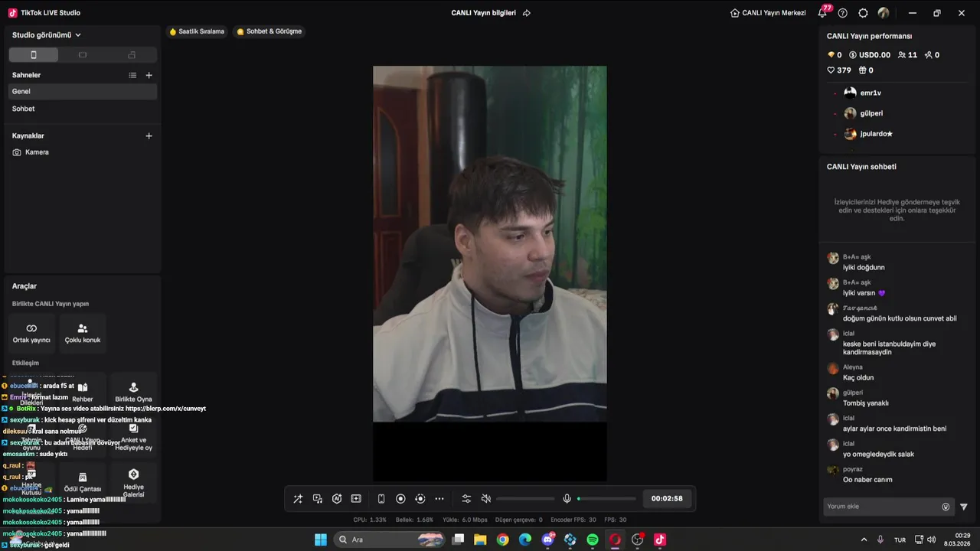
Task: Open the audio mixer settings icon
Action: [x=466, y=499]
